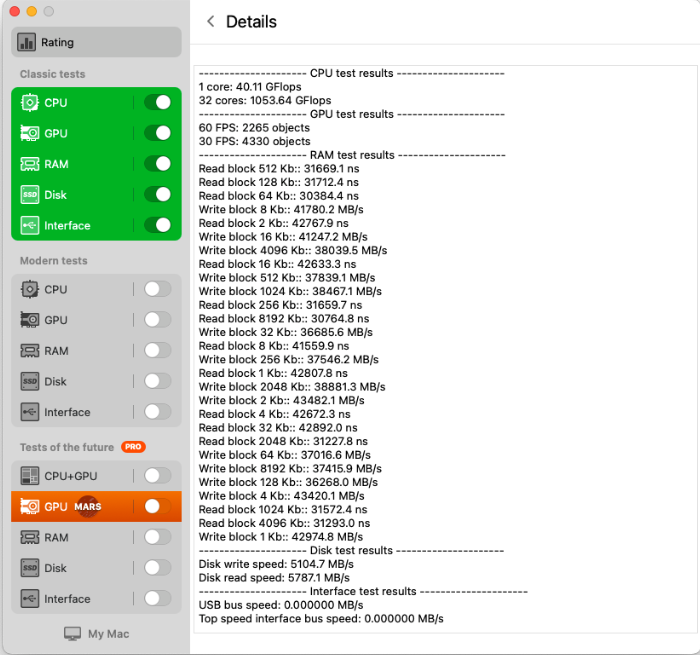Image resolution: width=700 pixels, height=655 pixels.
Task: Click the Modern tests heading
Action: (54, 261)
